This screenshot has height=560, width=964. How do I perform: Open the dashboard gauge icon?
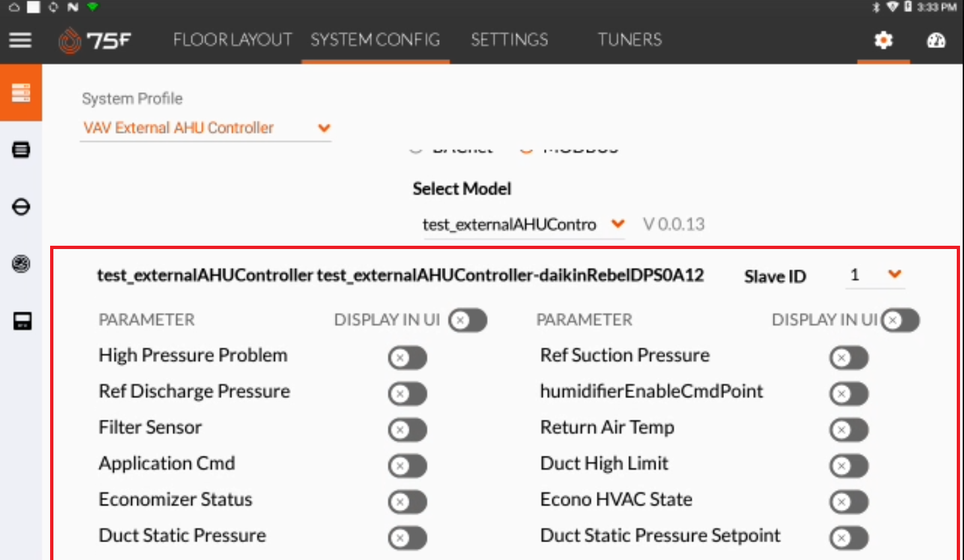[x=936, y=40]
